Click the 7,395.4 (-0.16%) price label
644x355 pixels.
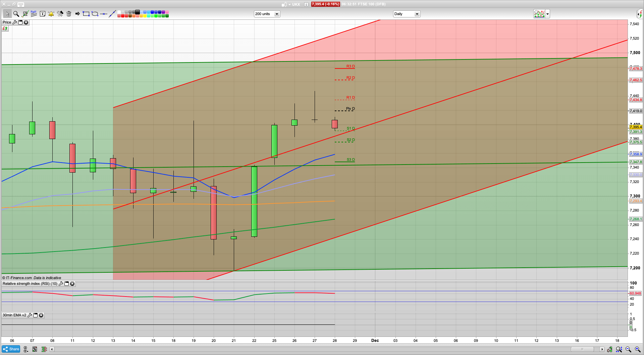(325, 4)
